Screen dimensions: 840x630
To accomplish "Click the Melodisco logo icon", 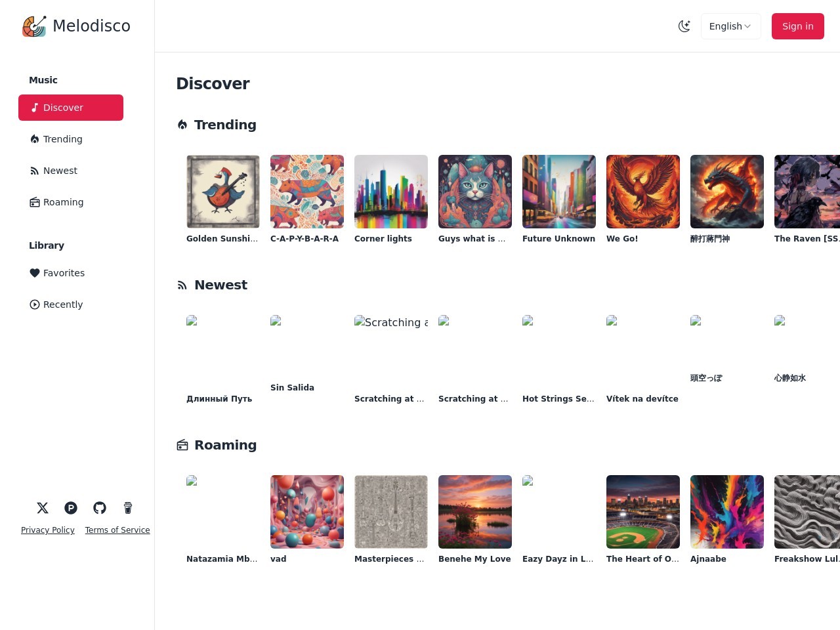I will point(34,26).
